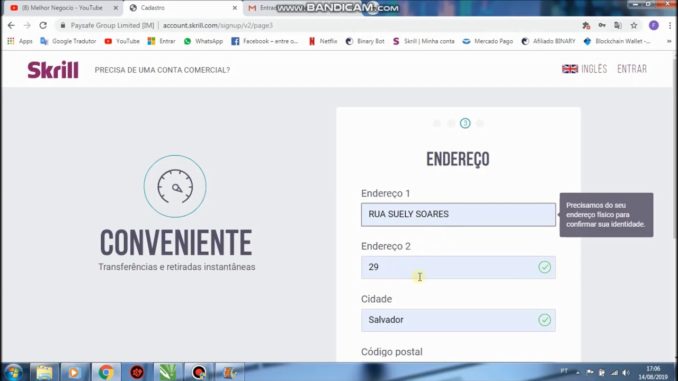Change language via the INGLÊS selector
This screenshot has height=381, width=678.
point(585,69)
